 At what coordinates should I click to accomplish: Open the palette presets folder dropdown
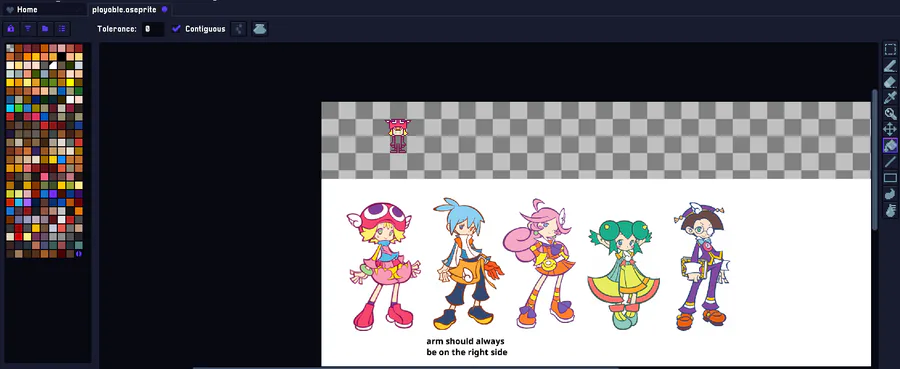(45, 29)
